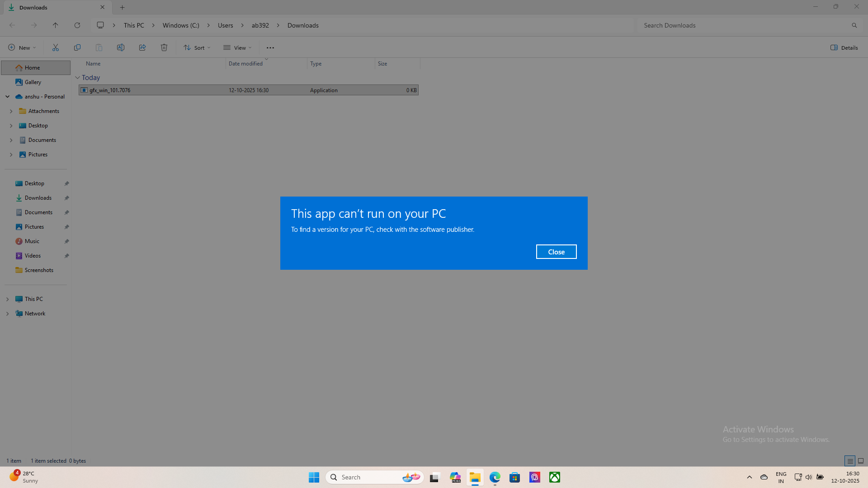Screen dimensions: 868x488
Task: Collapse the Today group chevron
Action: coord(77,78)
